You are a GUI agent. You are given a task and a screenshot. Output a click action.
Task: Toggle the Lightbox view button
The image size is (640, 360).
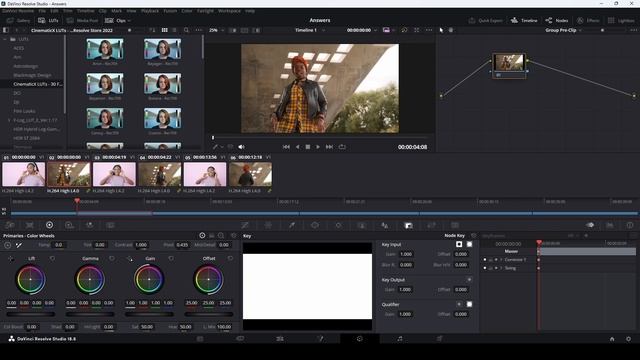pyautogui.click(x=621, y=20)
